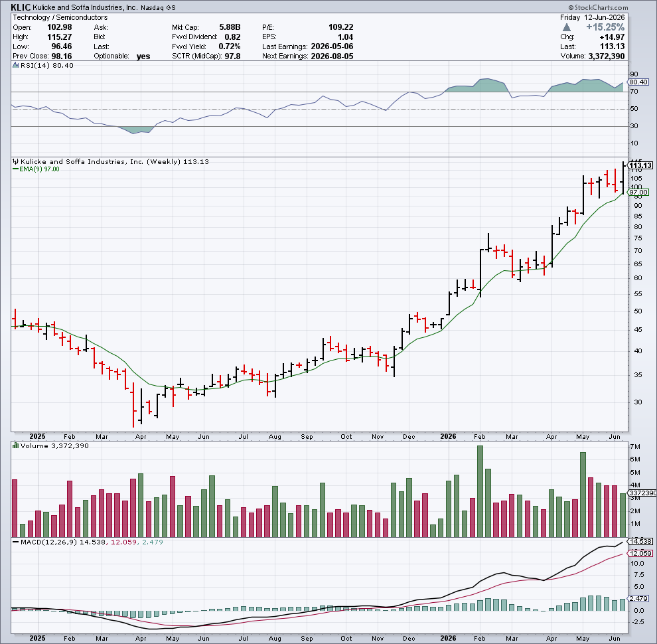Click the Low value 96.46
This screenshot has width=657, height=644.
tap(62, 46)
